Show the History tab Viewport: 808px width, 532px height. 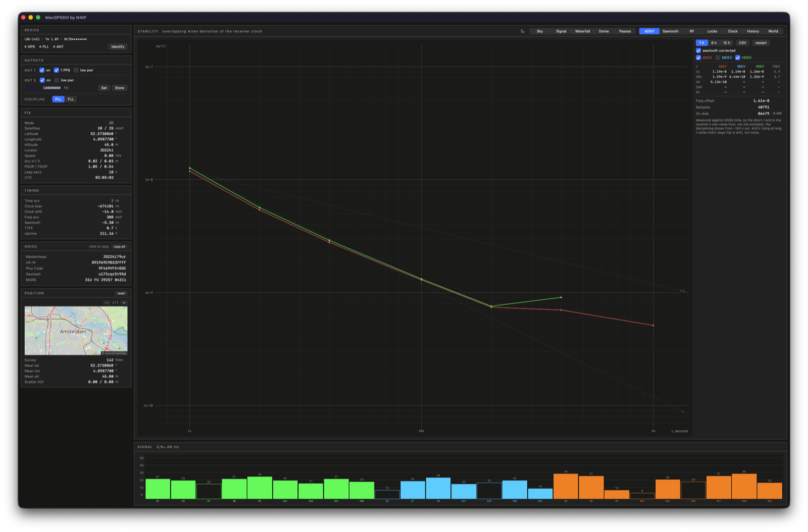pos(753,31)
